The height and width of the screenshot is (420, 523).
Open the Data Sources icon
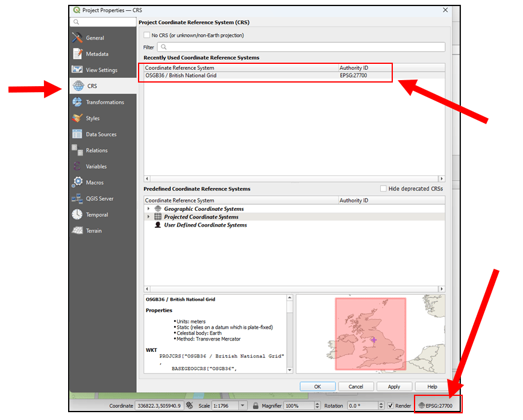[77, 134]
